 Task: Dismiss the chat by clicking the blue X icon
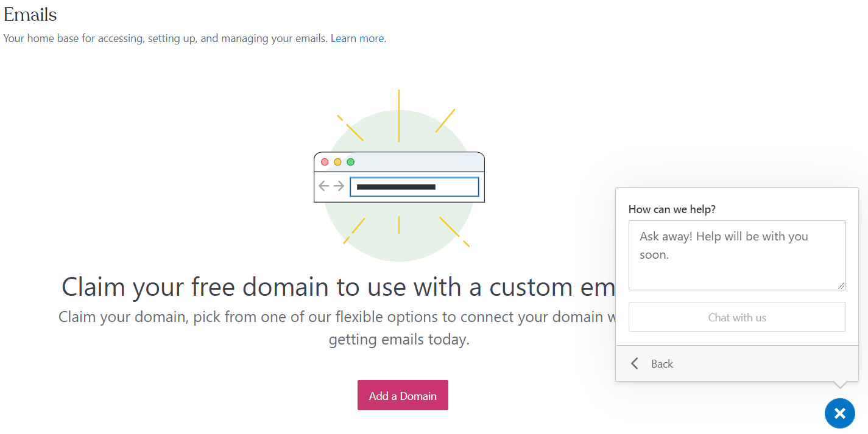(x=839, y=413)
